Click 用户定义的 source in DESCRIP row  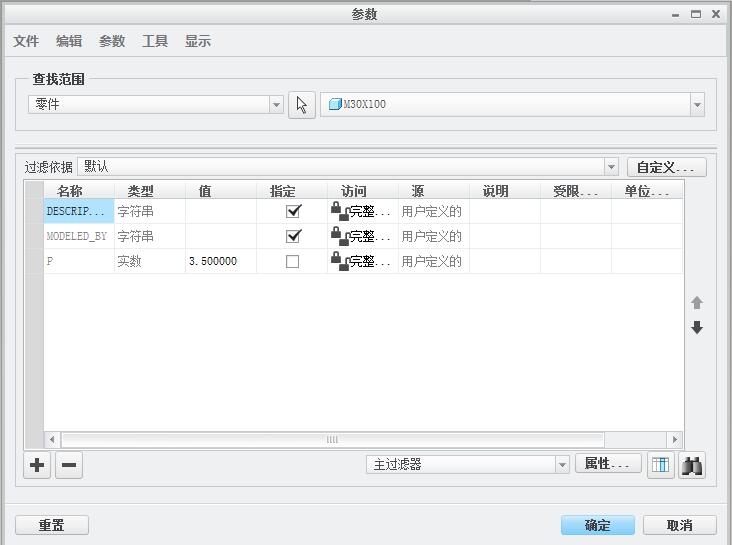click(x=434, y=211)
